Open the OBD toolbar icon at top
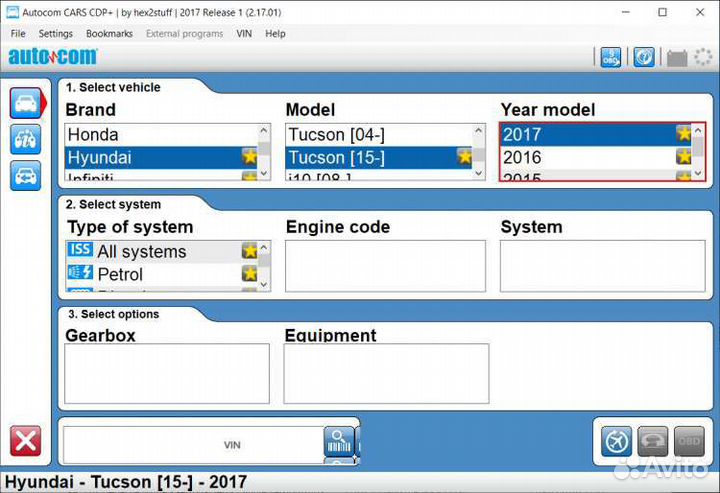Screen dimensions: 720x493 [x=610, y=57]
